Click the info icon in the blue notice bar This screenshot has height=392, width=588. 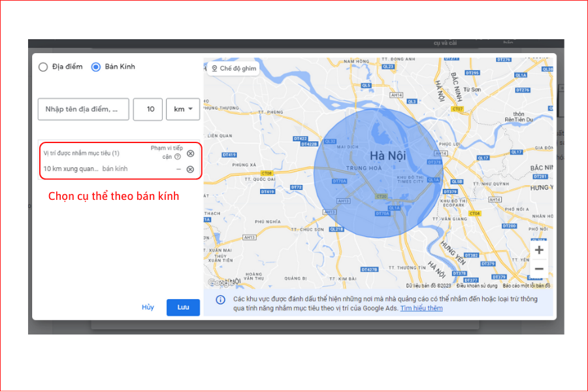click(221, 300)
